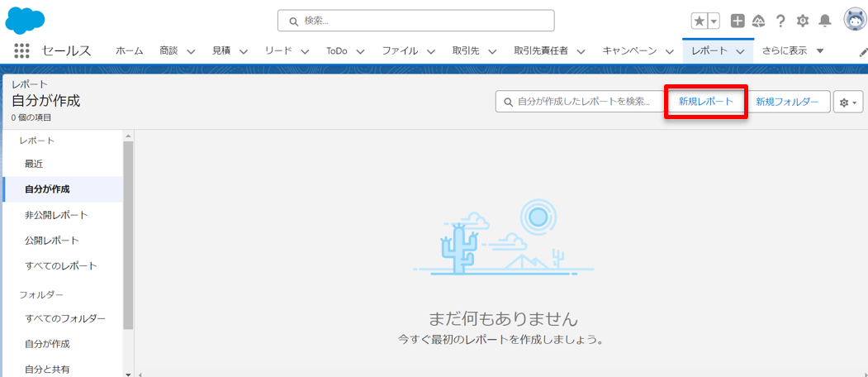Click the sidebar vertical scrollbar thumb
Viewport: 868px width, 377px height.
[x=129, y=235]
